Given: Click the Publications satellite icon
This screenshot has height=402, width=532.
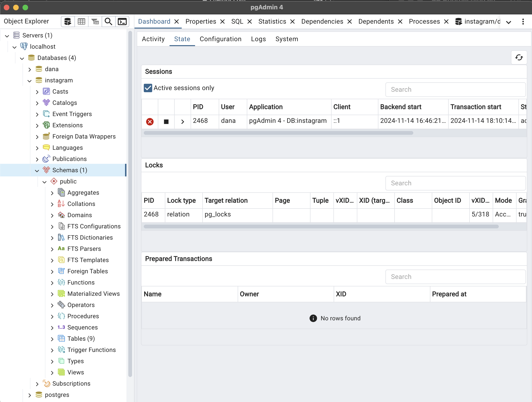Looking at the screenshot, I should click(x=46, y=159).
